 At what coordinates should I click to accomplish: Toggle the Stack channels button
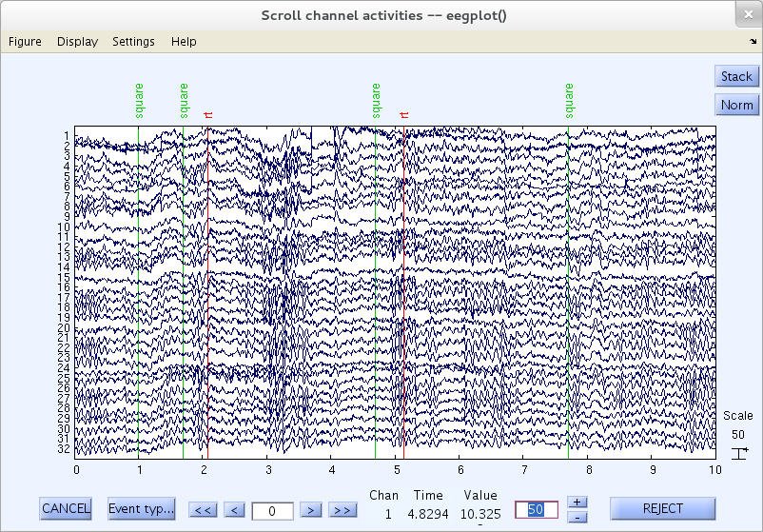pos(736,76)
